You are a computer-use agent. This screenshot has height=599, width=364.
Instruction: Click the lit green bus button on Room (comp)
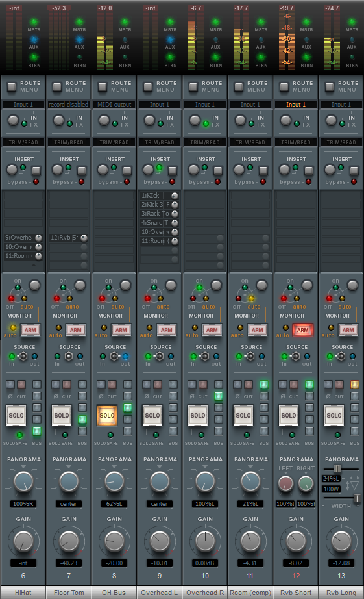coord(263,385)
